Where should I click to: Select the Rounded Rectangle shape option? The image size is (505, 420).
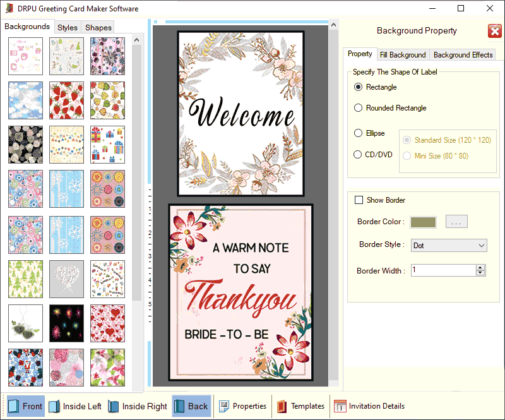point(357,108)
